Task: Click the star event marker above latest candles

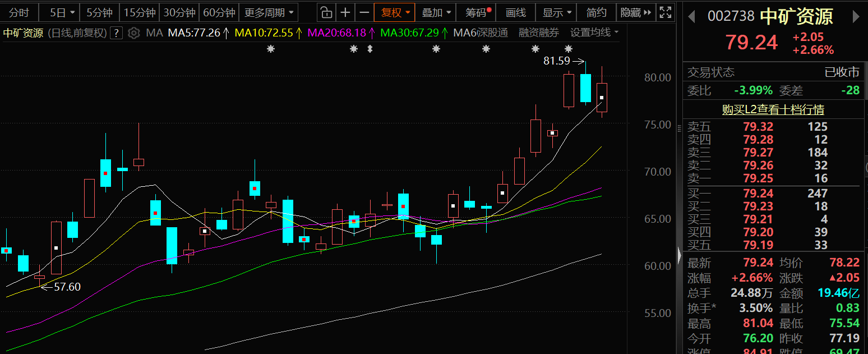Action: click(x=569, y=49)
